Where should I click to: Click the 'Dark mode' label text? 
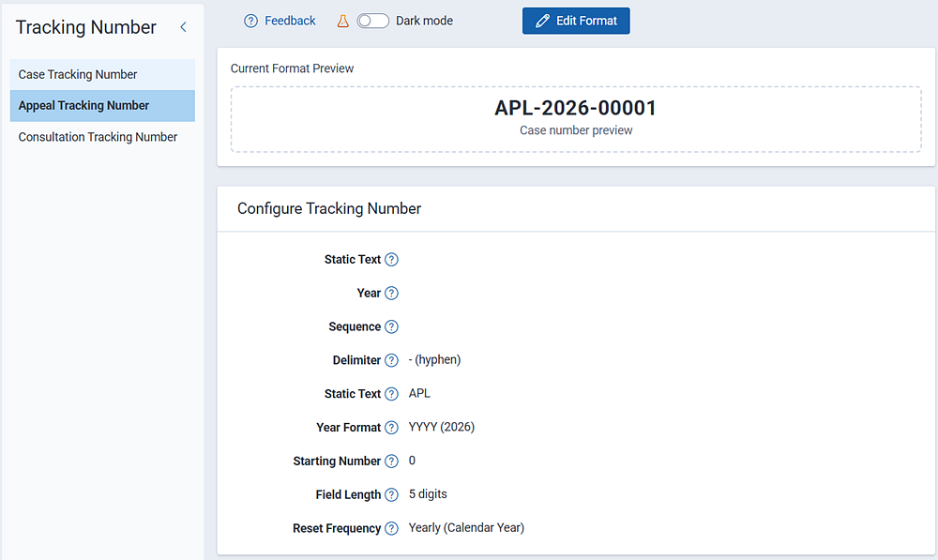click(x=424, y=21)
